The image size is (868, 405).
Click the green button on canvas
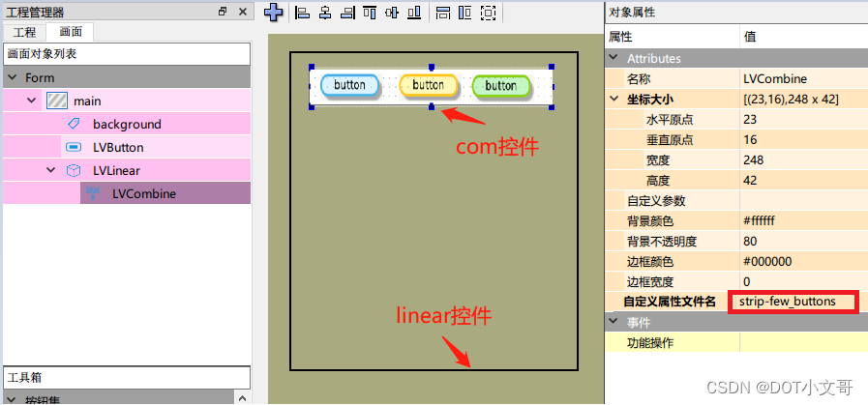501,86
